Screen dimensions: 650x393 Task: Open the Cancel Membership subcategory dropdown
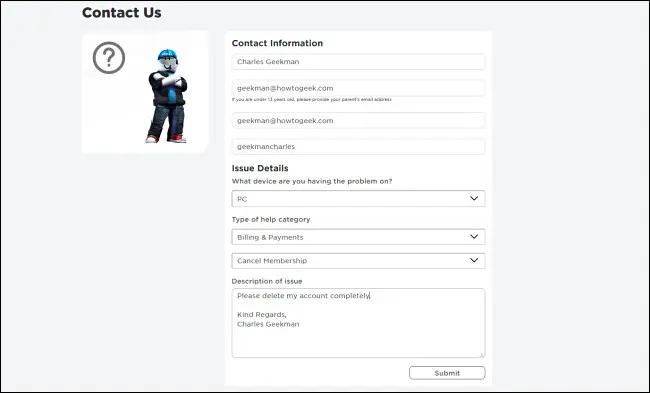point(358,261)
